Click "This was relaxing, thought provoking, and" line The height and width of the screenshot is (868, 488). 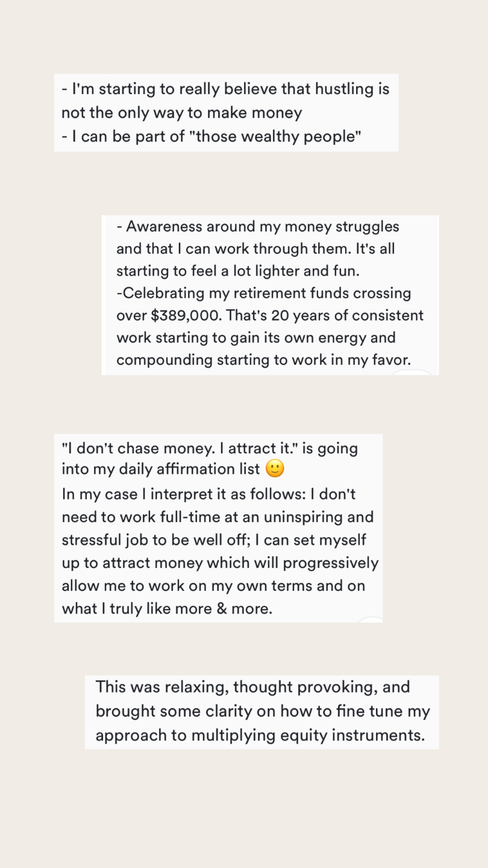(252, 687)
